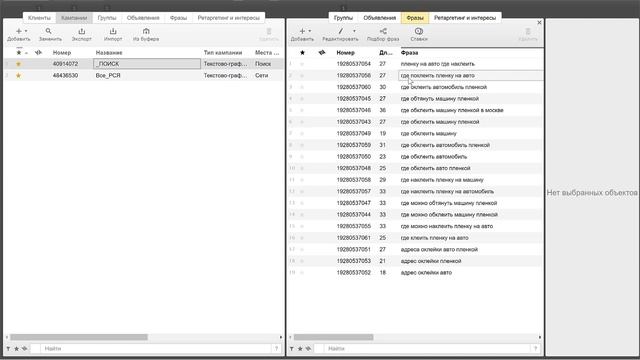Click filter funnel icon below phrases list
Viewport: 640px width, 360px height.
[292, 349]
